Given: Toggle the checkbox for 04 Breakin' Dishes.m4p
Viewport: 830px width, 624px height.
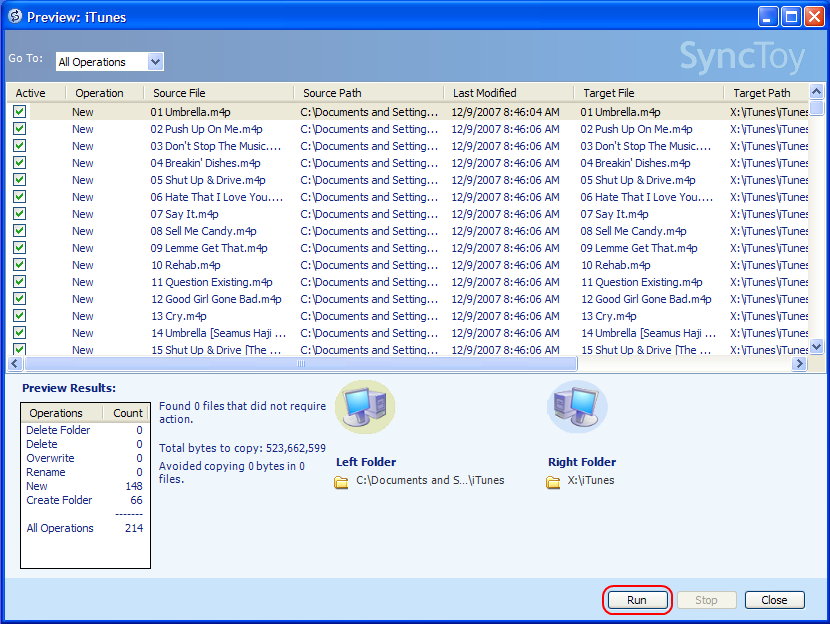Looking at the screenshot, I should tap(20, 162).
